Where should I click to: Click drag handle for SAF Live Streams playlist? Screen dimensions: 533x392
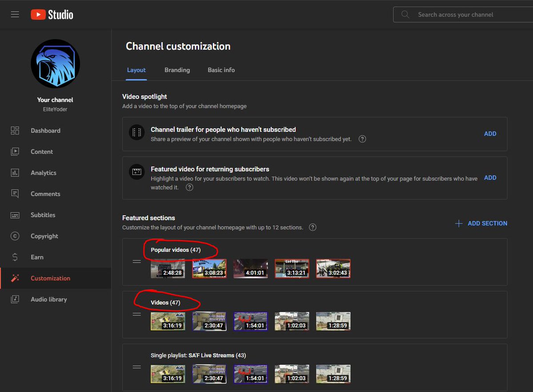[137, 367]
